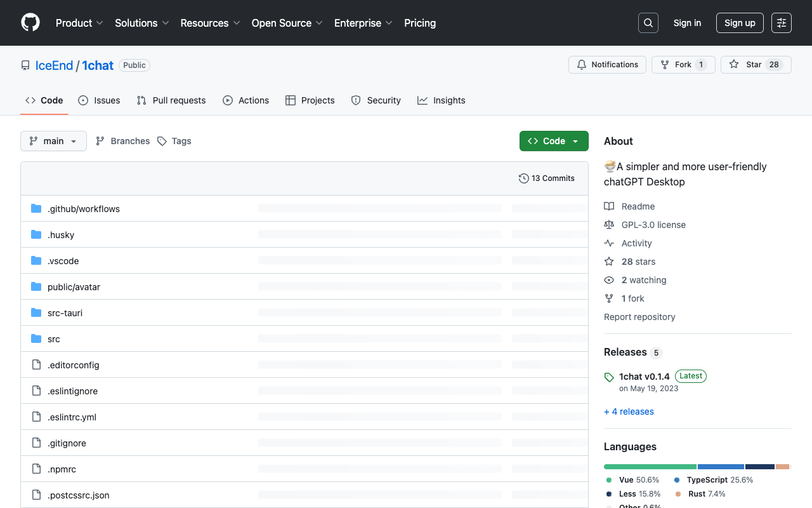Click the star icon in the Star button
This screenshot has width=812, height=508.
tap(734, 65)
